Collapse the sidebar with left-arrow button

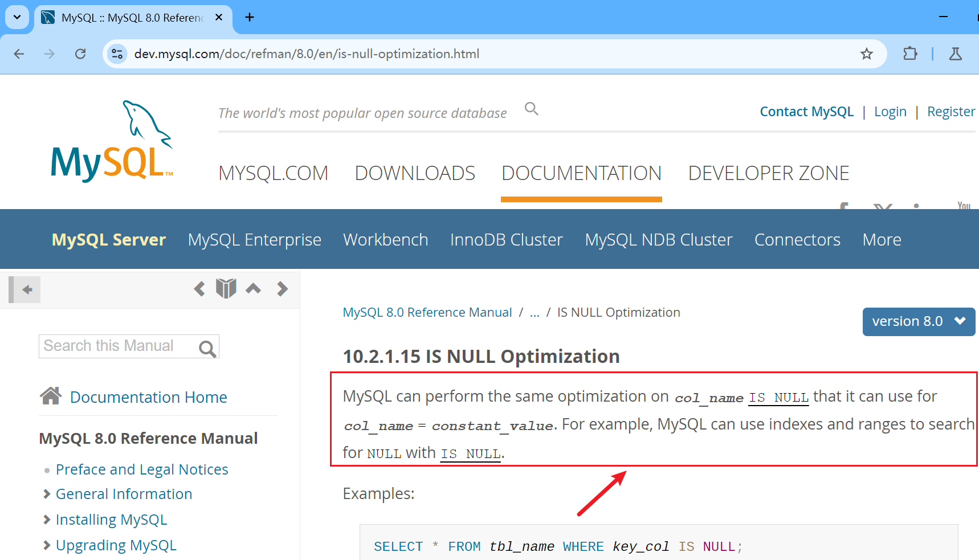25,289
